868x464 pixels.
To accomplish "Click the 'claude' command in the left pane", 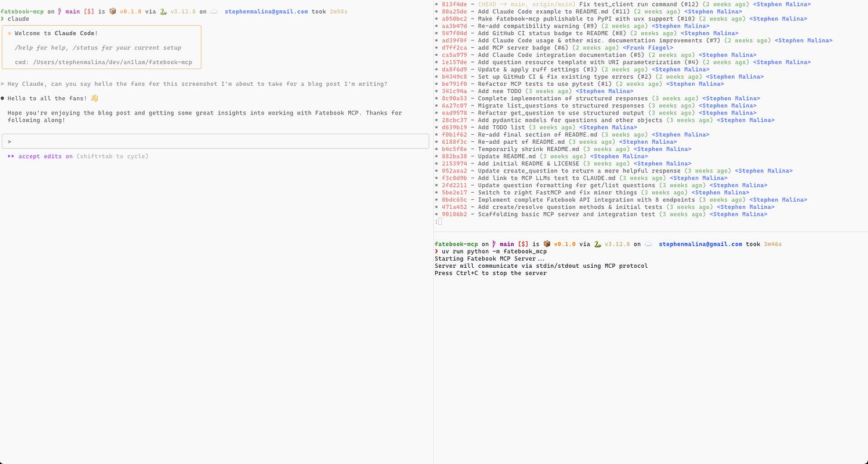I will (x=18, y=19).
